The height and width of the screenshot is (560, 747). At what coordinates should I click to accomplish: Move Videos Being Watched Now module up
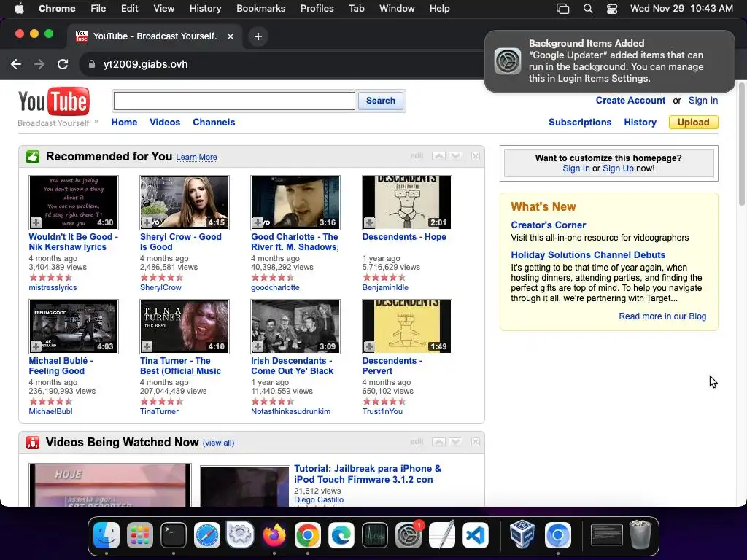[438, 442]
